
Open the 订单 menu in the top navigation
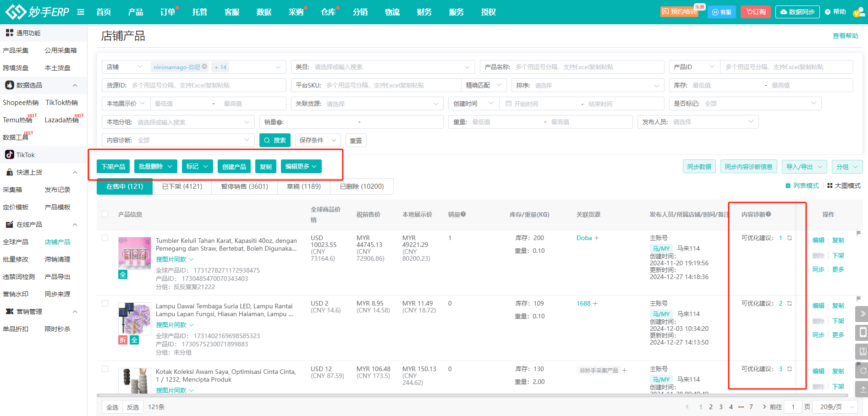tap(168, 12)
